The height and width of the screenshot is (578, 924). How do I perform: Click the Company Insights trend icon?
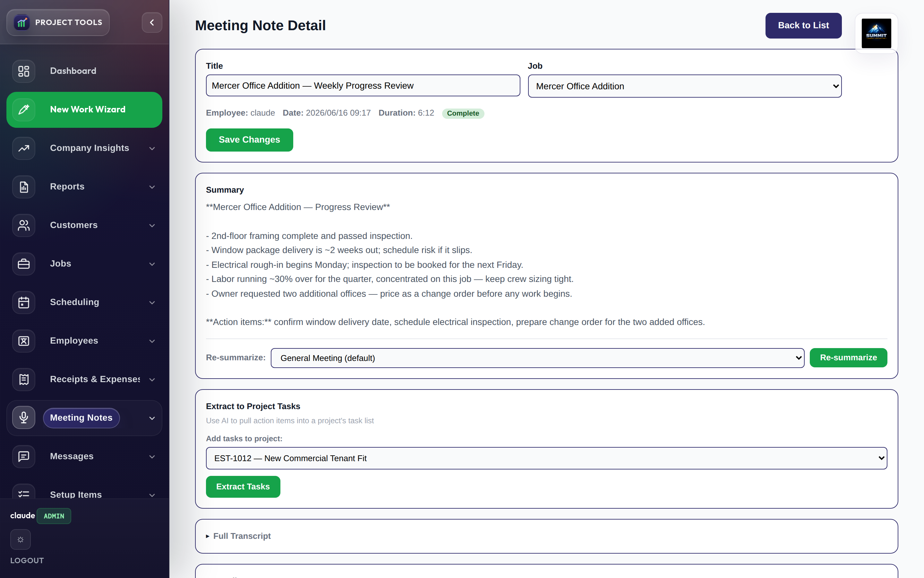point(24,148)
